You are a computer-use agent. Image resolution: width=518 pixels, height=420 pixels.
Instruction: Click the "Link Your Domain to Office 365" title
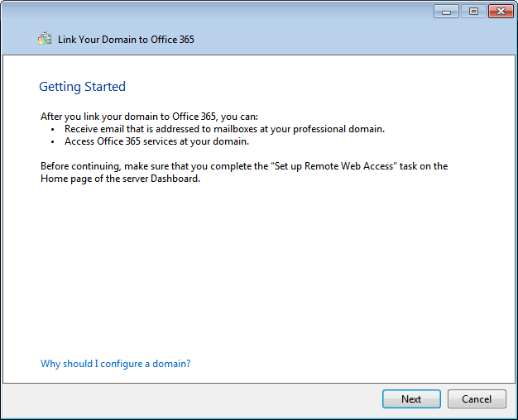coord(126,40)
